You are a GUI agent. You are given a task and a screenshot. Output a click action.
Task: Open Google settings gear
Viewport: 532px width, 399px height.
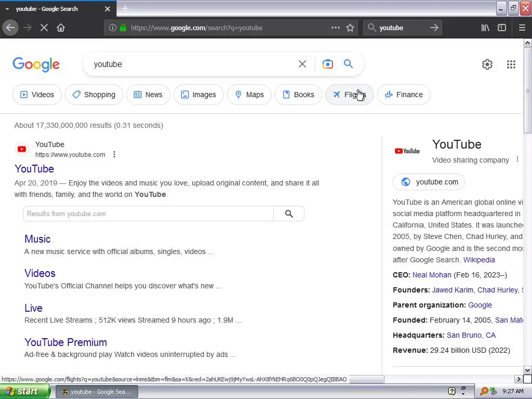pyautogui.click(x=487, y=64)
